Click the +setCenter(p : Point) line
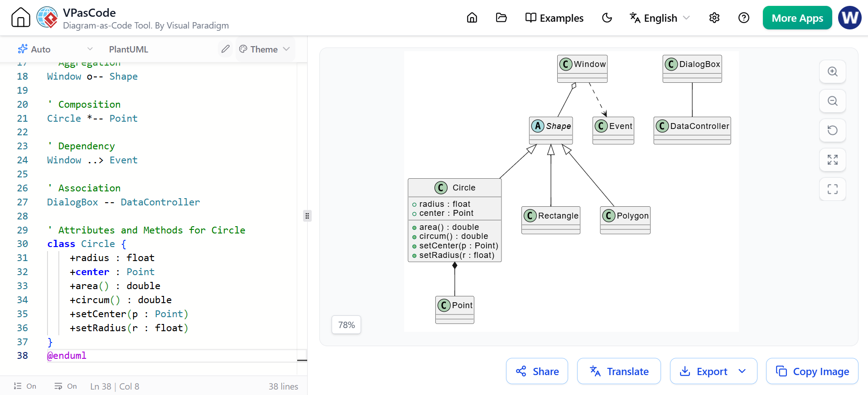Viewport: 868px width, 395px height. (x=129, y=314)
